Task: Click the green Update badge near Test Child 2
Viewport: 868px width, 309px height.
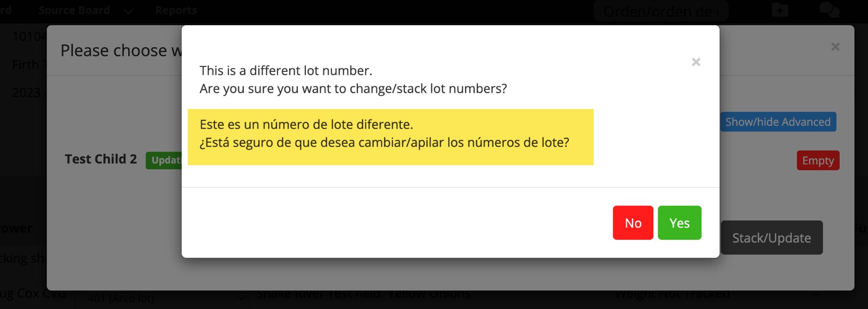Action: [x=164, y=160]
